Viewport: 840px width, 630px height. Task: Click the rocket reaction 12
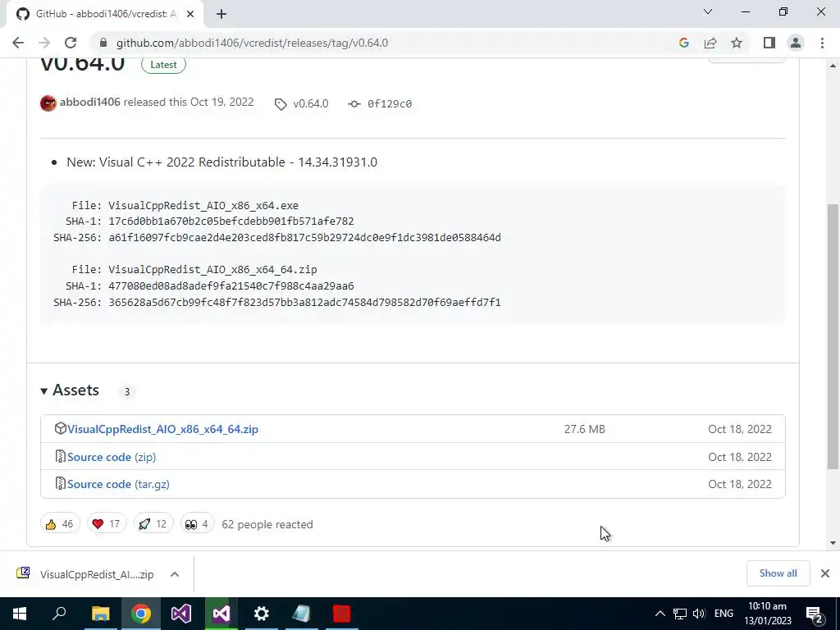(x=153, y=523)
